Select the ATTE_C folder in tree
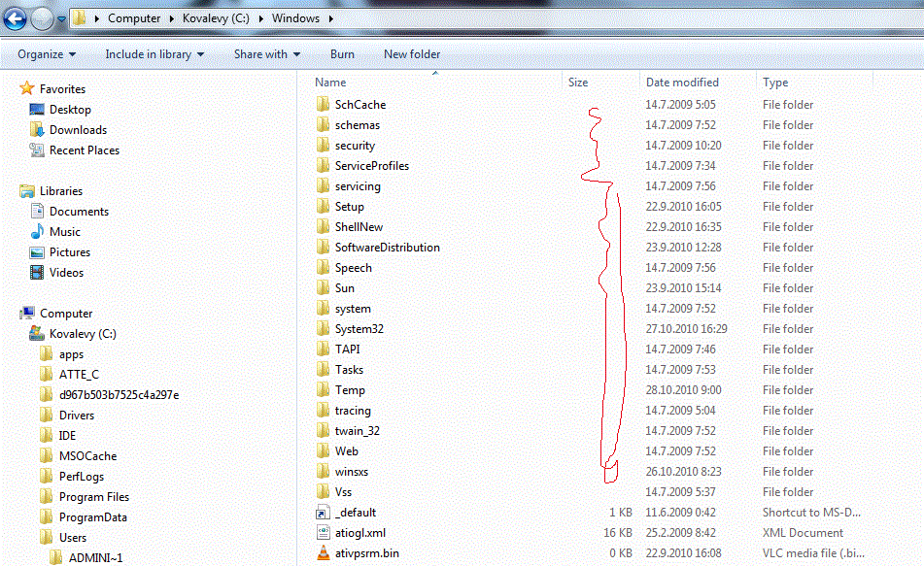 79,375
